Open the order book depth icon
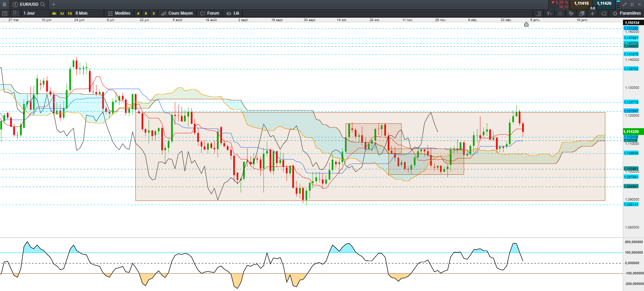The height and width of the screenshot is (291, 644). [x=618, y=4]
